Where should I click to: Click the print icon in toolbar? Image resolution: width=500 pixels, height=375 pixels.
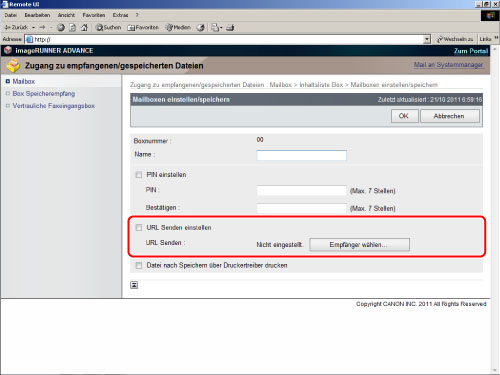pyautogui.click(x=230, y=28)
